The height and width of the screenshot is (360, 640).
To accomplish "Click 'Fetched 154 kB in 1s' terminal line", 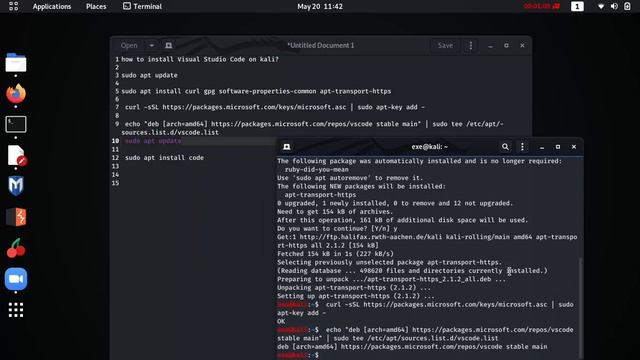I will pos(336,253).
